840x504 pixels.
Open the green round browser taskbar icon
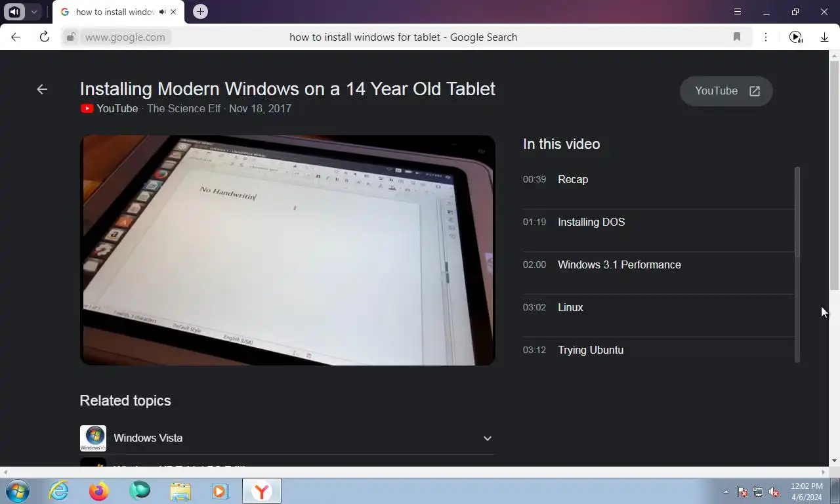point(140,491)
